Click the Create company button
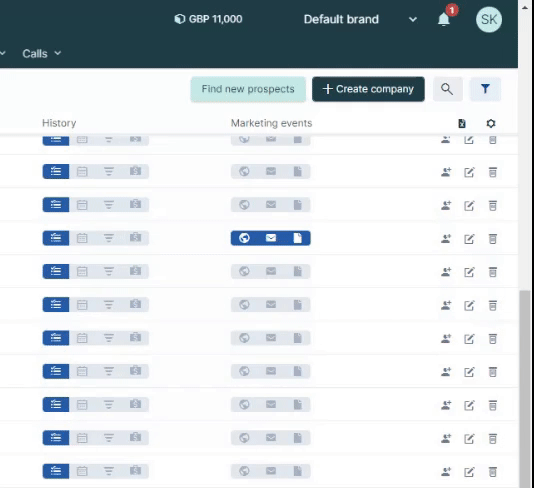The height and width of the screenshot is (488, 534). point(368,89)
